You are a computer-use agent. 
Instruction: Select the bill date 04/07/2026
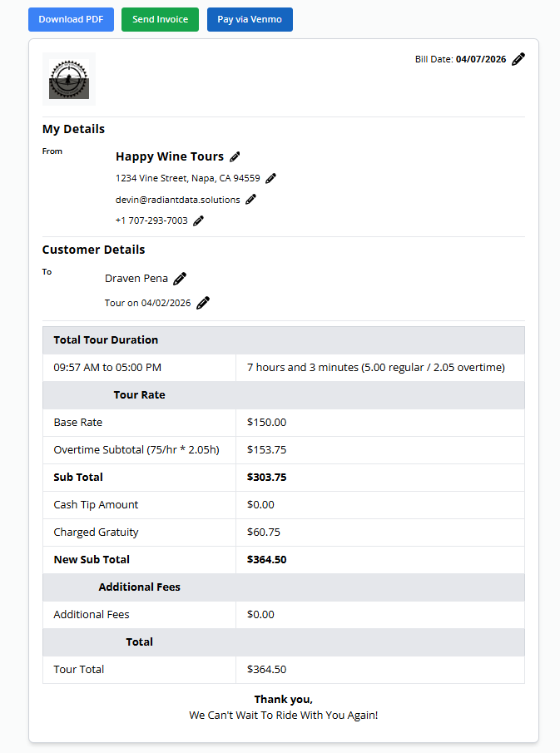[x=481, y=59]
